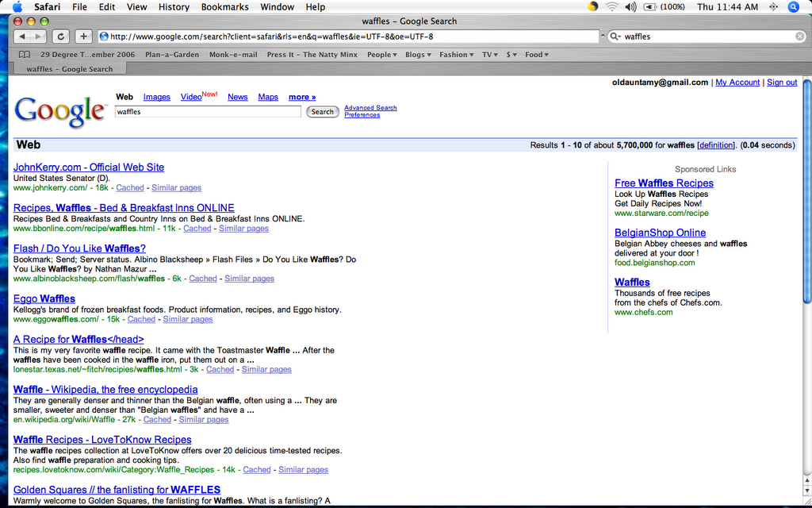Image resolution: width=812 pixels, height=508 pixels.
Task: Click the Safari toolbar search field
Action: click(x=707, y=37)
